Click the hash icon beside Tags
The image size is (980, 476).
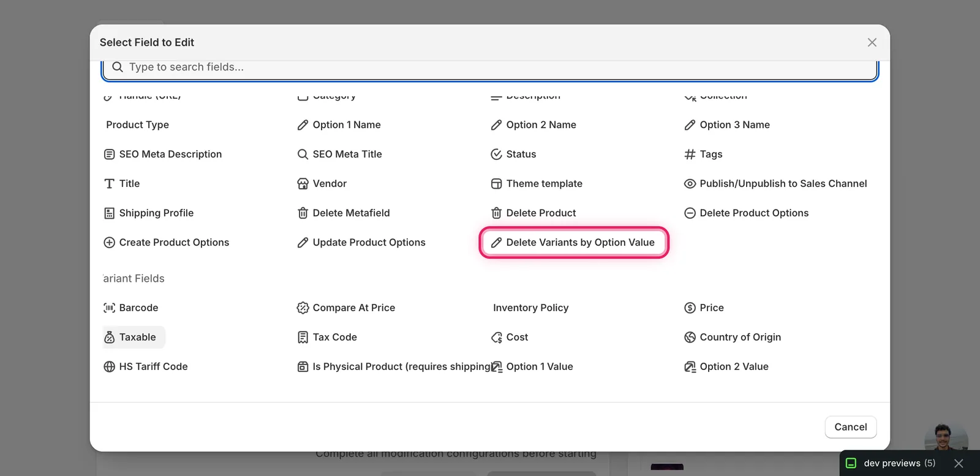pos(690,154)
